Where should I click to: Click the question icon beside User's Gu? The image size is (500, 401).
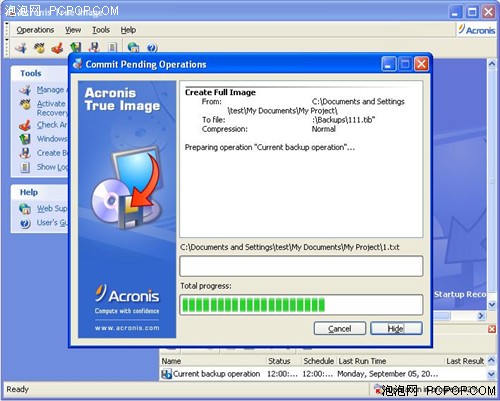(x=25, y=223)
